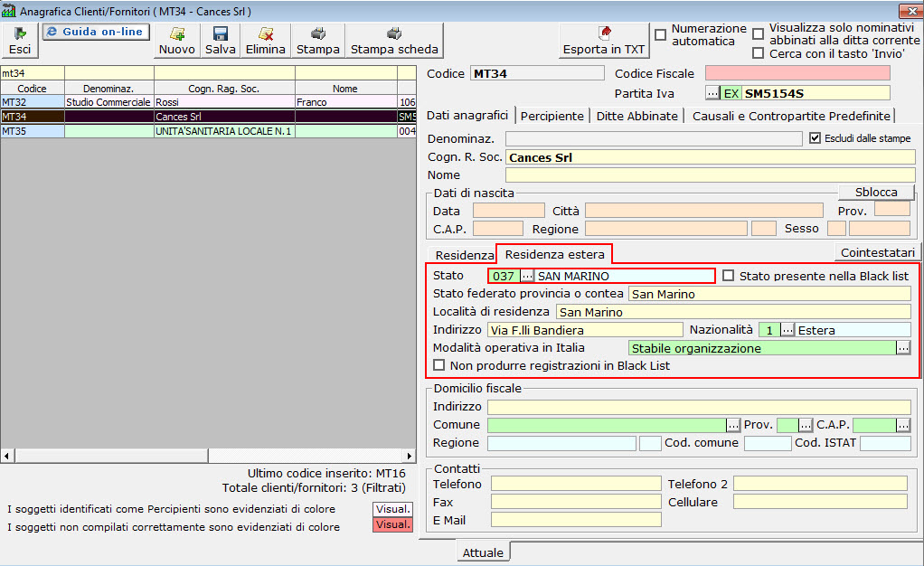Open the Guida on-line help
Screen dimensions: 924x566
(96, 32)
